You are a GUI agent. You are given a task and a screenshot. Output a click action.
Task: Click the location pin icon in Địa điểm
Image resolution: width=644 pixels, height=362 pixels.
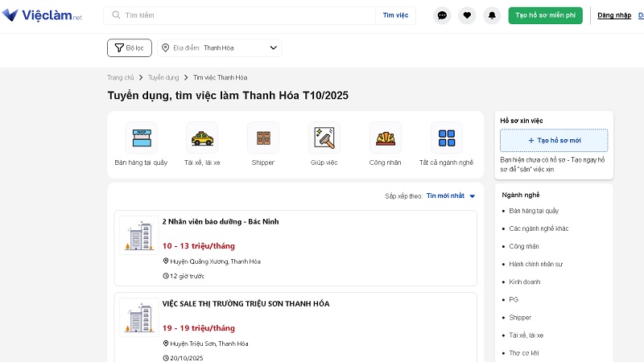click(x=166, y=48)
